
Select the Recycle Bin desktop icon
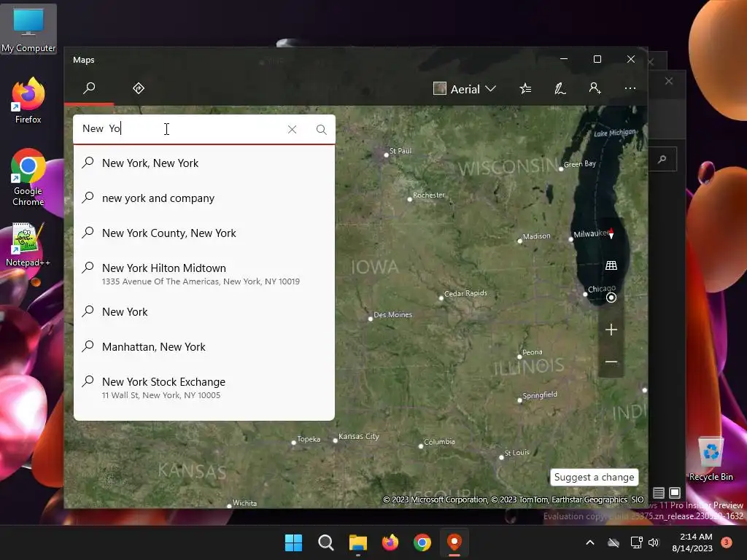click(x=711, y=459)
